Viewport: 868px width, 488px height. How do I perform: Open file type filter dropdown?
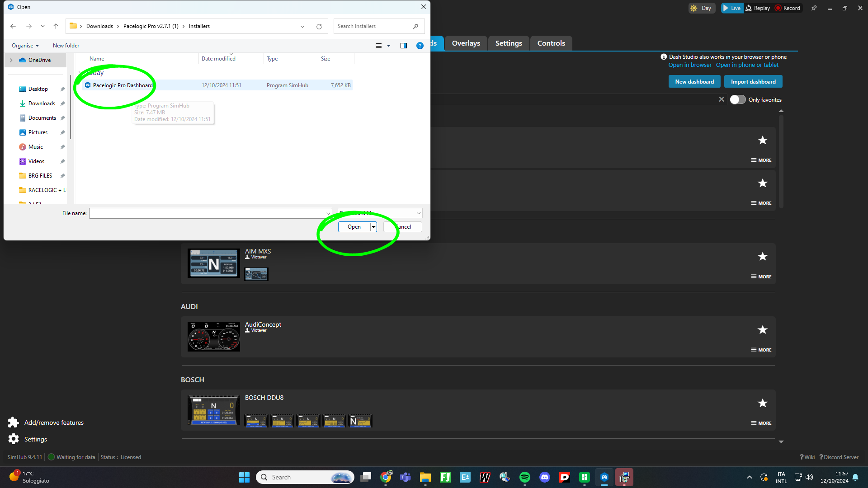[380, 213]
